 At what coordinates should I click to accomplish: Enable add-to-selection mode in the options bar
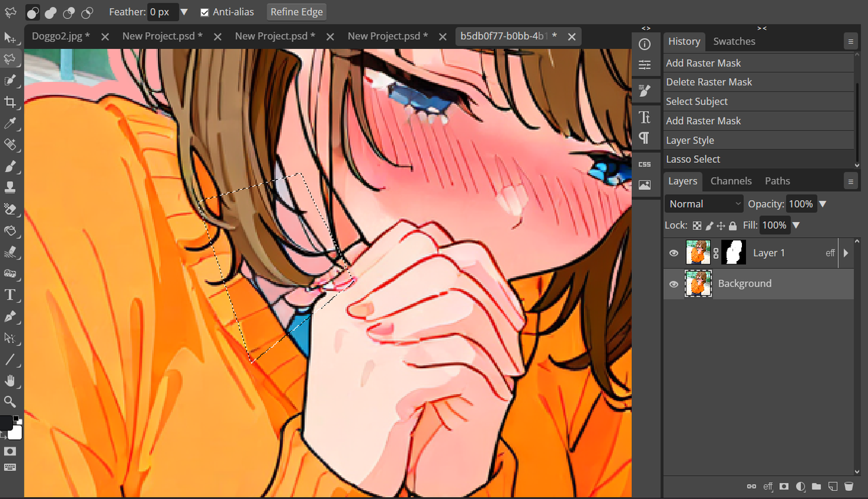[x=51, y=13]
